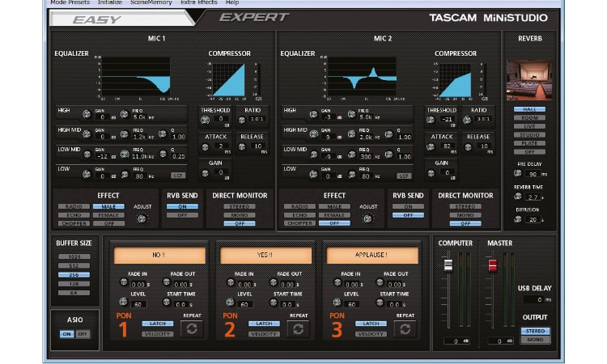
Task: Turn ASIO off
Action: 83,334
